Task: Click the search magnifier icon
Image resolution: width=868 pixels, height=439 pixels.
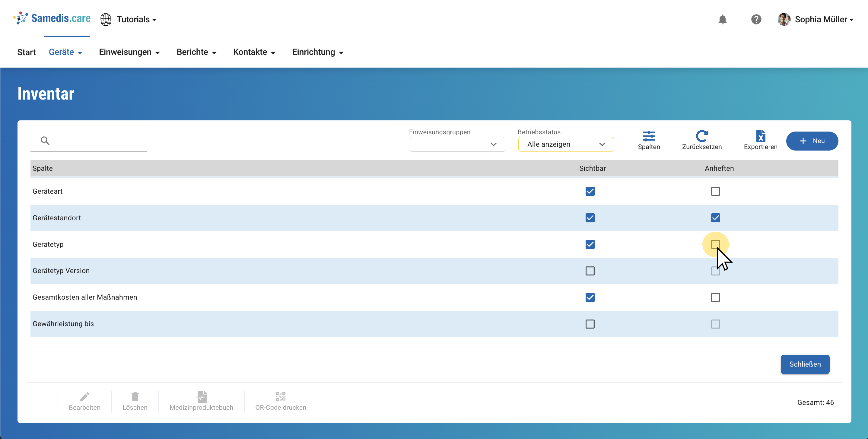Action: tap(45, 141)
